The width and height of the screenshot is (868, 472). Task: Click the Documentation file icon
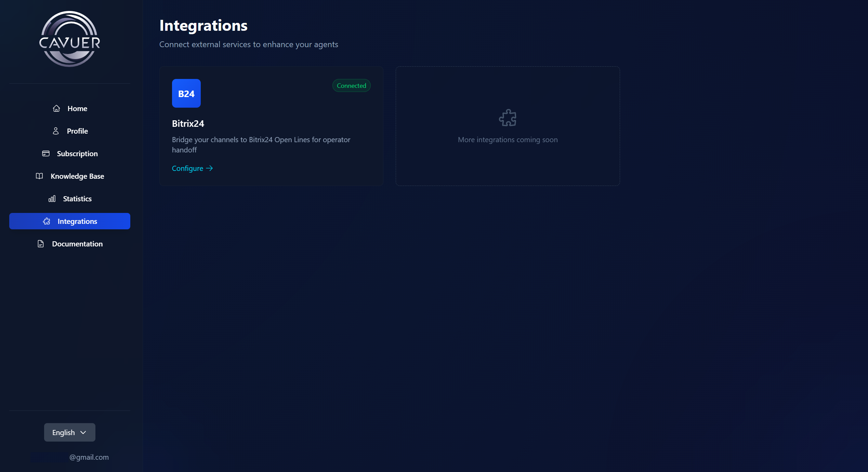[41, 244]
